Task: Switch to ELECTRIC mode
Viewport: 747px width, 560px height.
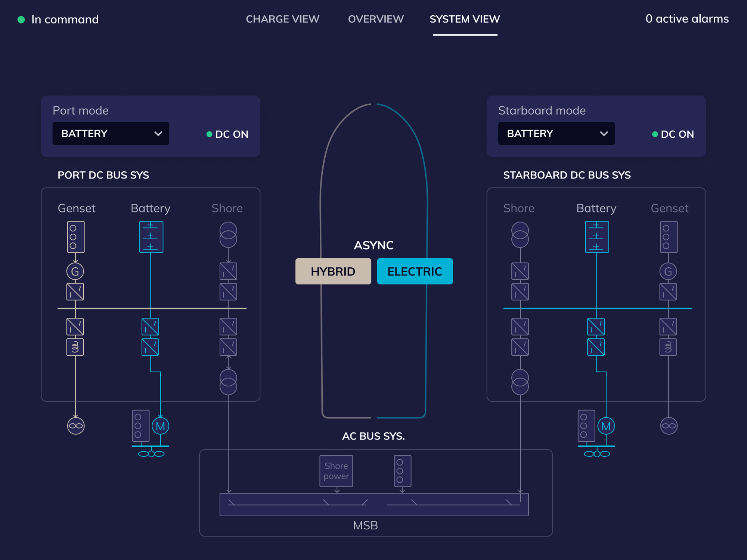Action: click(415, 271)
